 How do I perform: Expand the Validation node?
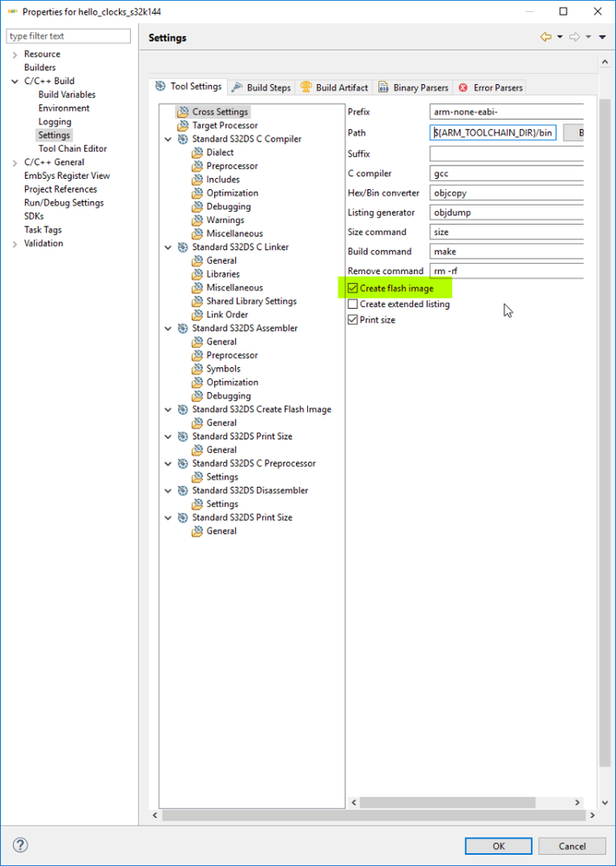point(15,244)
